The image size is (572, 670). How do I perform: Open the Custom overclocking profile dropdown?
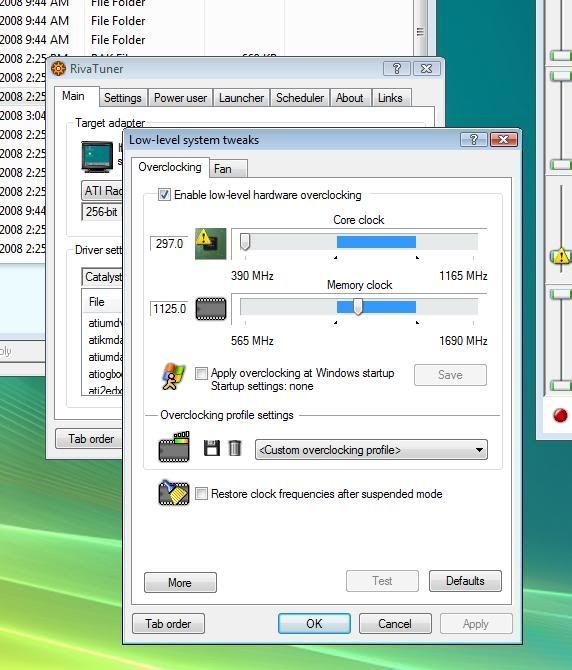pyautogui.click(x=371, y=450)
